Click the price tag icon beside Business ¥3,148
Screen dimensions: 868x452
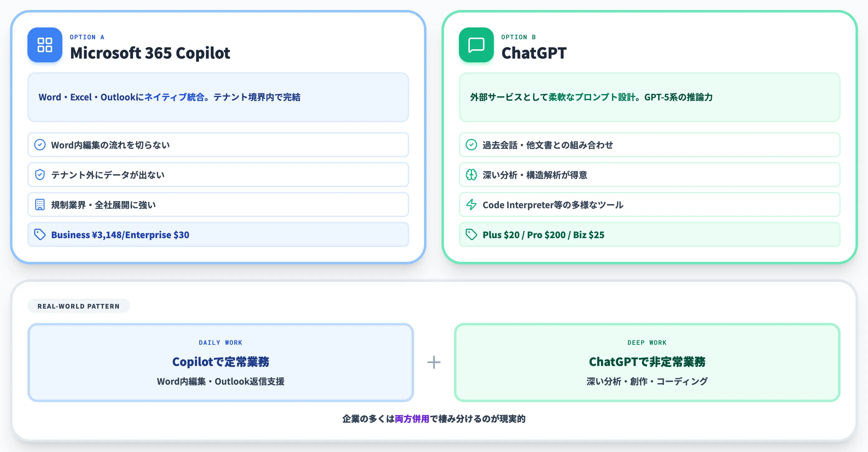(40, 234)
